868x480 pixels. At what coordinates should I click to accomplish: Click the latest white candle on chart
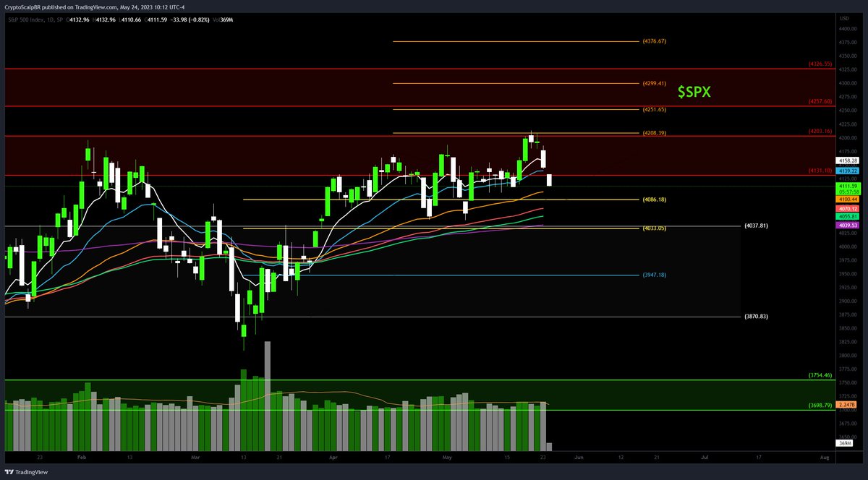click(550, 180)
